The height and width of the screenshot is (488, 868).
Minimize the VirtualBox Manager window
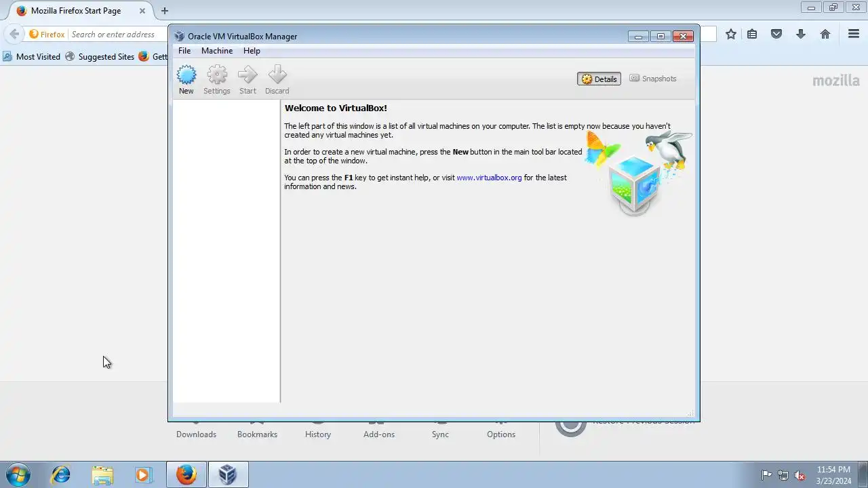click(x=638, y=37)
